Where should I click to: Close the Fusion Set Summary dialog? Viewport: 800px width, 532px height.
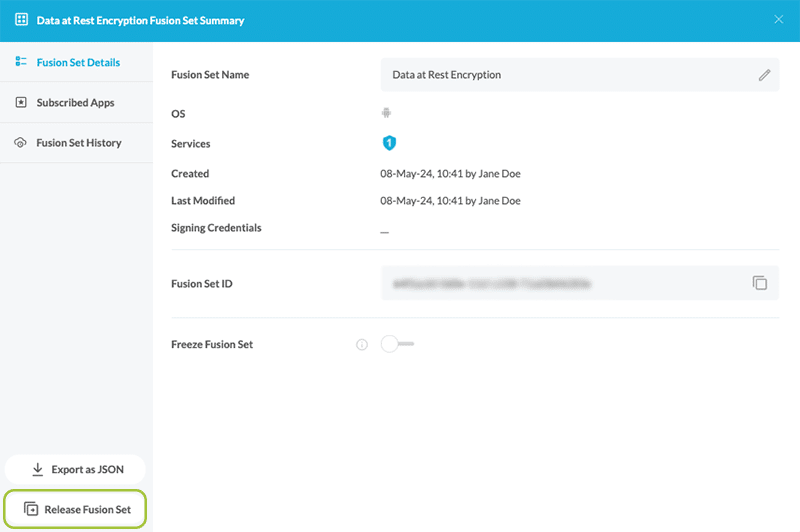[778, 20]
